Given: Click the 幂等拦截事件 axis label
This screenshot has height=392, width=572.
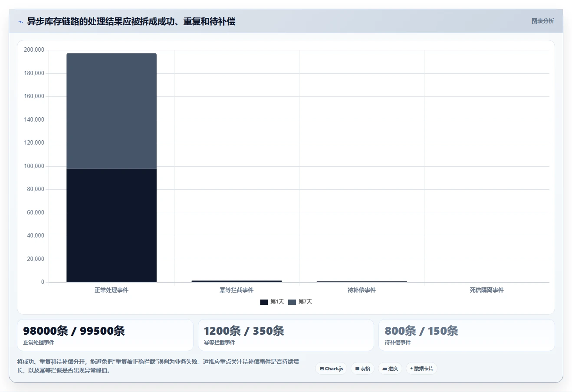Looking at the screenshot, I should (x=237, y=290).
